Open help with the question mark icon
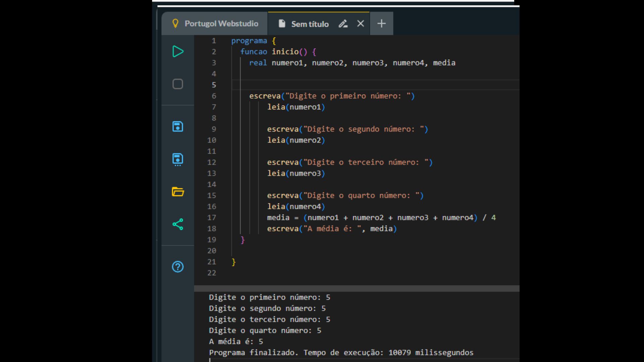The image size is (644, 362). click(178, 267)
